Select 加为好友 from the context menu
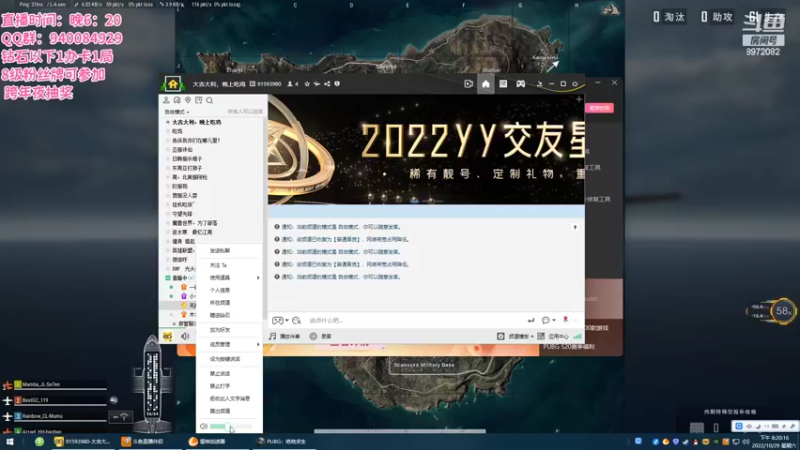800x450 pixels. click(x=220, y=330)
